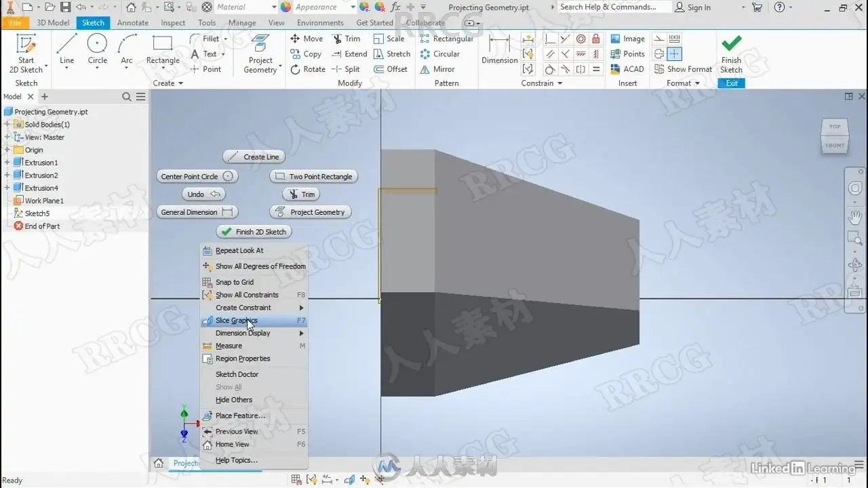
Task: Open the Inspect ribbon tab
Action: 173,22
